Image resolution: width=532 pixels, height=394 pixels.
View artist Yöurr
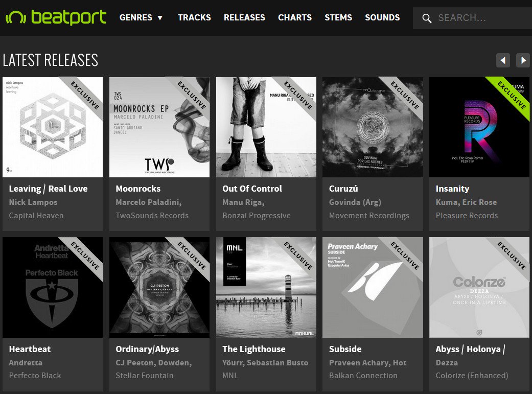[233, 363]
